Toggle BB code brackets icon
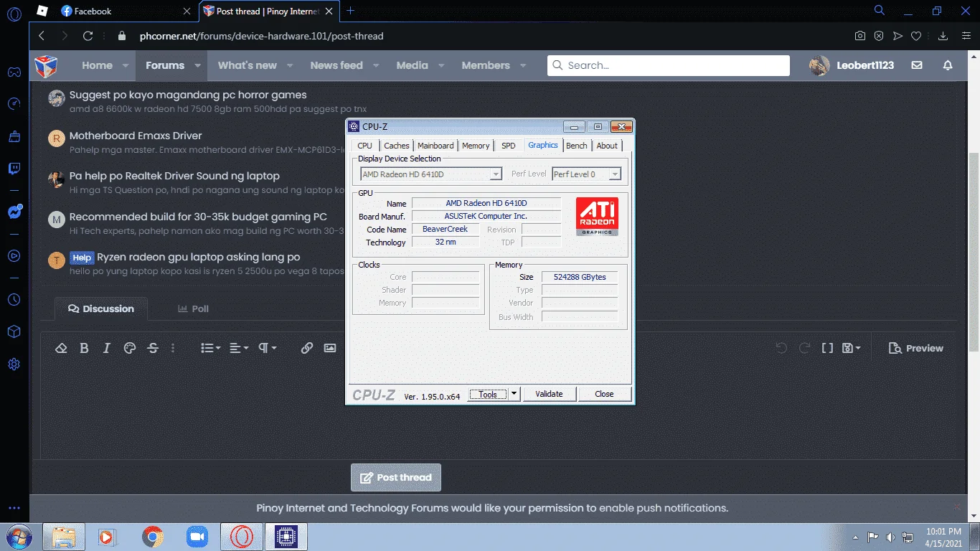This screenshot has width=980, height=551. 827,348
